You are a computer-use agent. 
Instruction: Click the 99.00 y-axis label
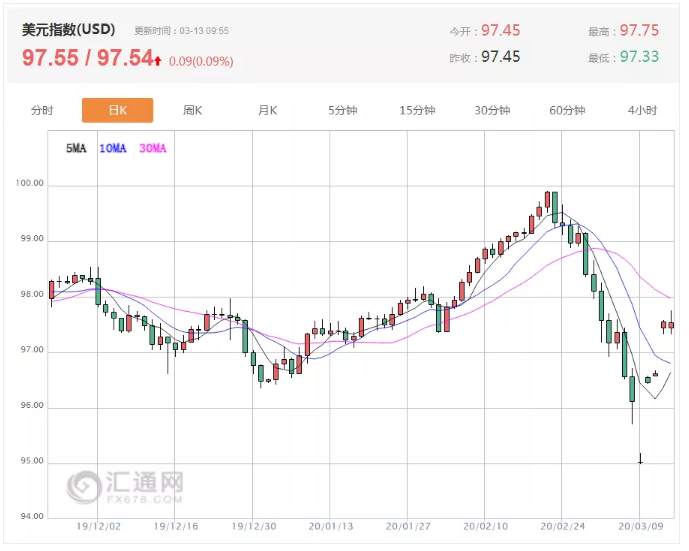(x=32, y=239)
